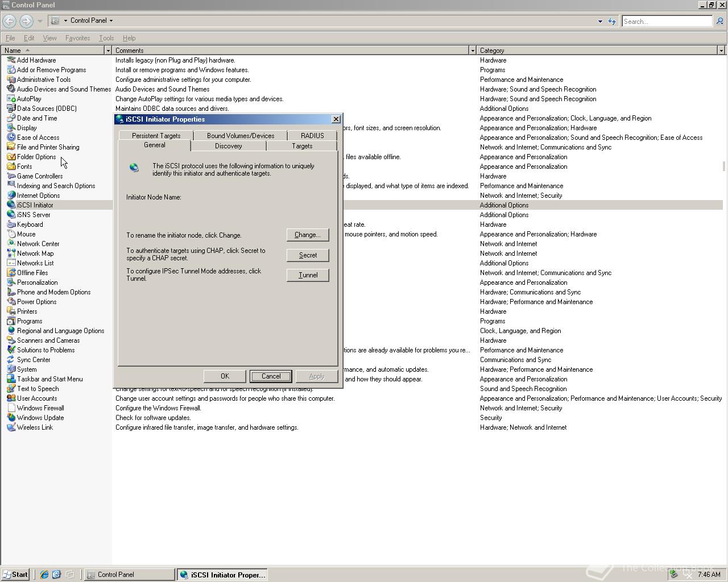The image size is (728, 582).
Task: Open the Tools menu
Action: [x=106, y=38]
